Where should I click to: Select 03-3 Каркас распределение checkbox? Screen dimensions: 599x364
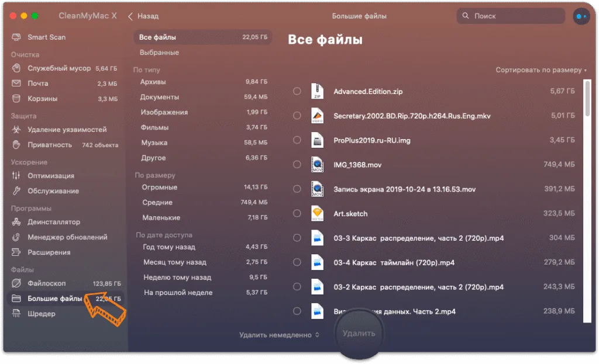[297, 238]
